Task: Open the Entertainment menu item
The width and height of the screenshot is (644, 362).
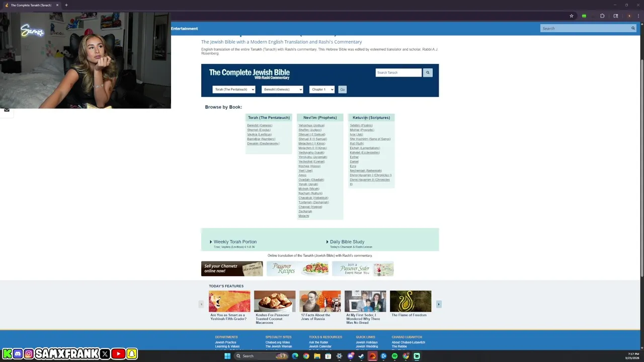Action: (184, 29)
